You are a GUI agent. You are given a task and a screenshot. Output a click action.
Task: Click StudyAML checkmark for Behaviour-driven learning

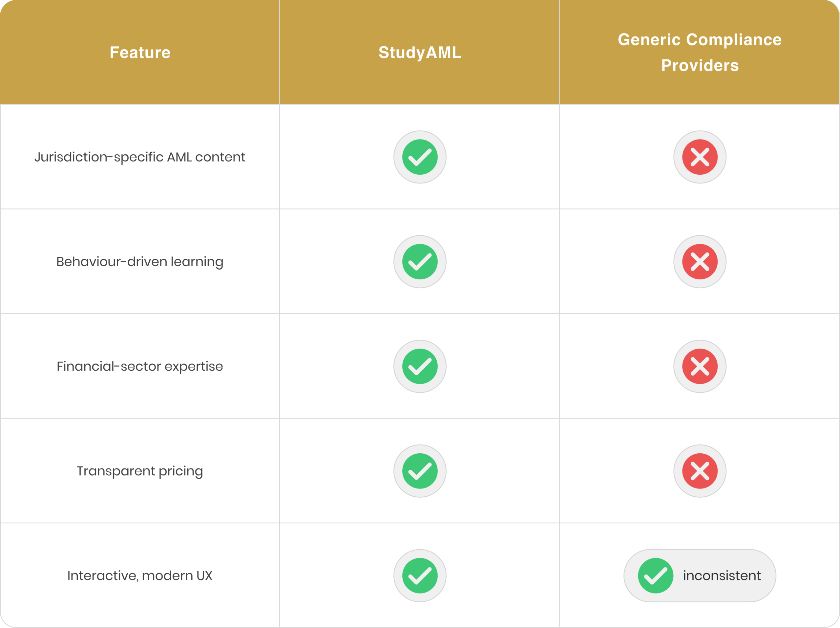(x=420, y=262)
